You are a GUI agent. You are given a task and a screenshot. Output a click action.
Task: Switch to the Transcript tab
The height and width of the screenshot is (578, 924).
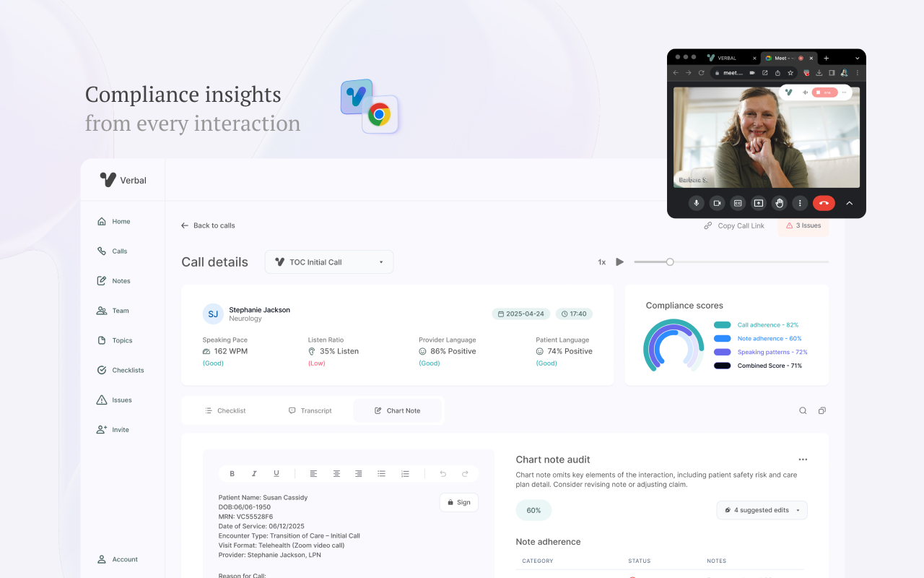(310, 410)
